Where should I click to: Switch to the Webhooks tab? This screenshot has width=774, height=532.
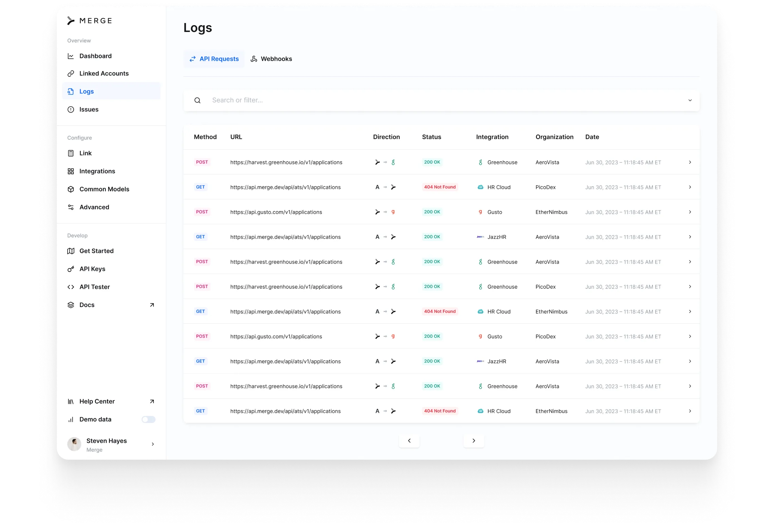click(x=271, y=59)
